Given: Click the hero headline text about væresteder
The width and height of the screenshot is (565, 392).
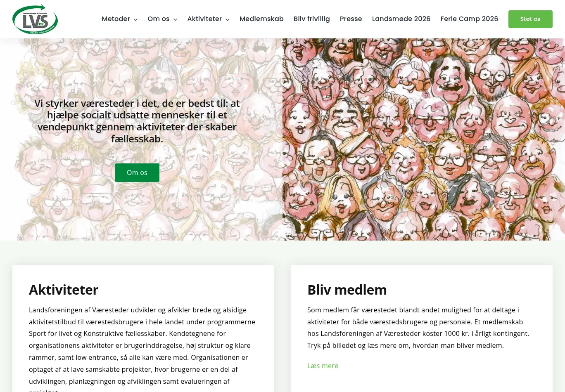Looking at the screenshot, I should point(137,121).
